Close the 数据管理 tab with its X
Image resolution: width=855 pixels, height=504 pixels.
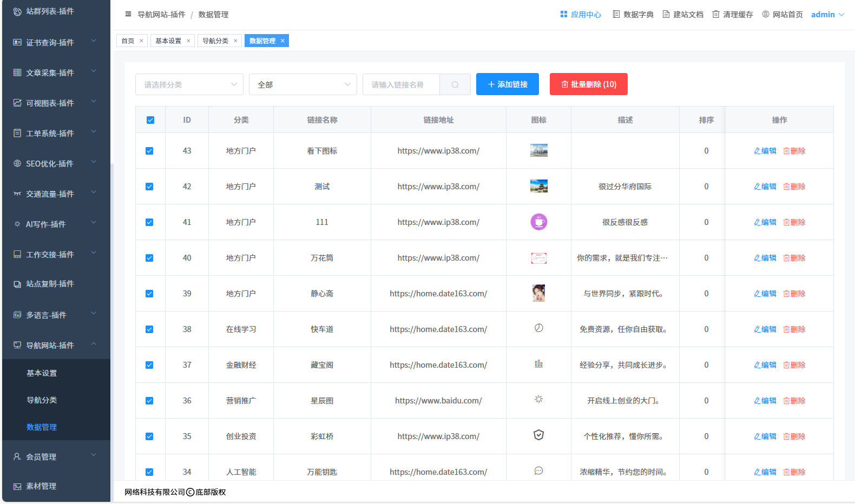tap(282, 41)
